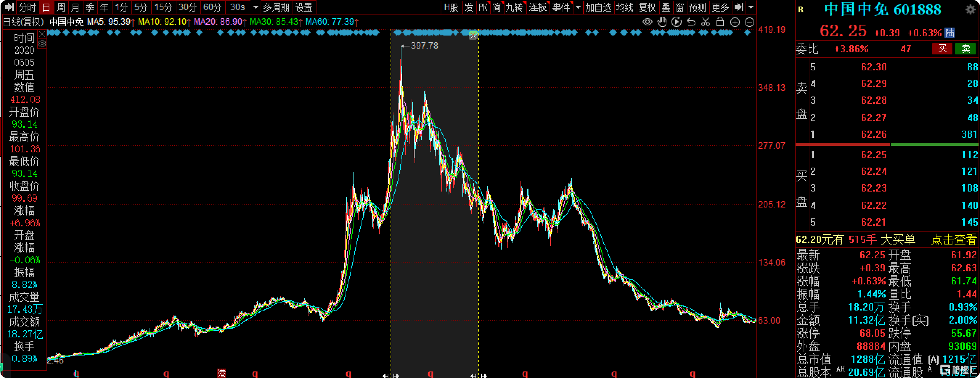Viewport: 980px width, 378px height.
Task: Click the green 卖 sell button
Action: (965, 49)
